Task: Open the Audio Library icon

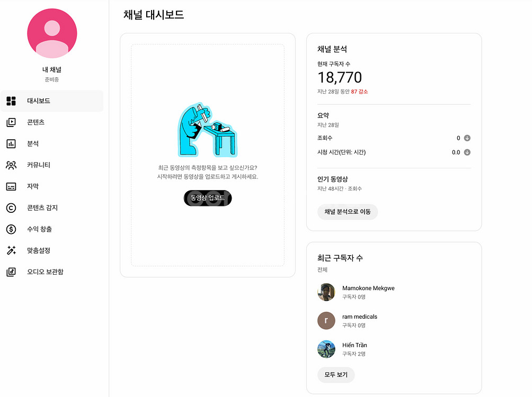Action: [11, 272]
